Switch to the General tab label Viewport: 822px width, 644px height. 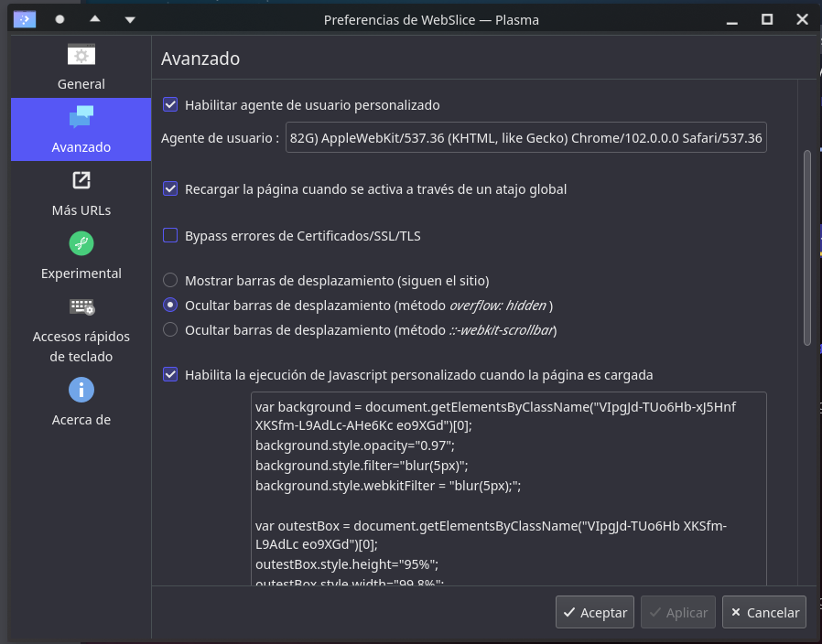coord(81,84)
